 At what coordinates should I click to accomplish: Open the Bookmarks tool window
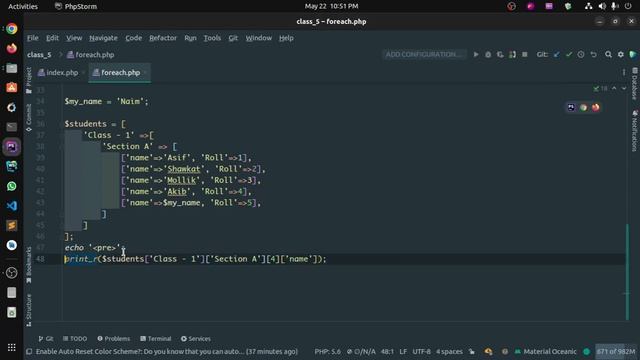point(29,264)
